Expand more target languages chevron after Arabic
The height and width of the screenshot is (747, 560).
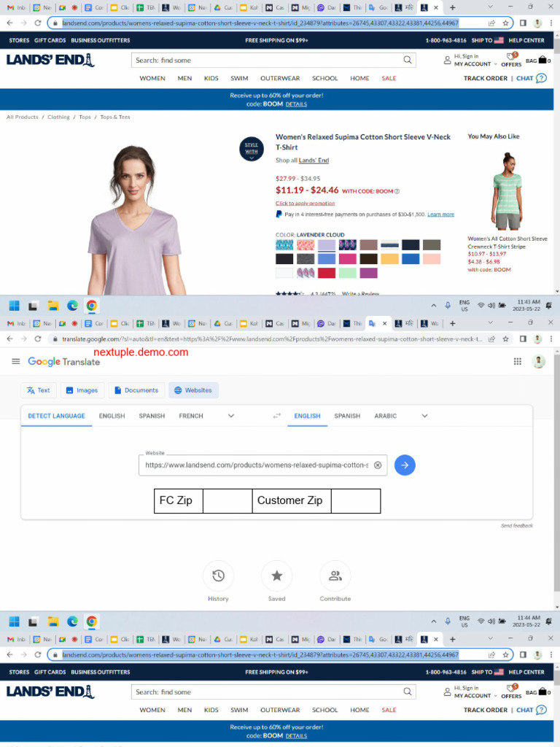425,416
